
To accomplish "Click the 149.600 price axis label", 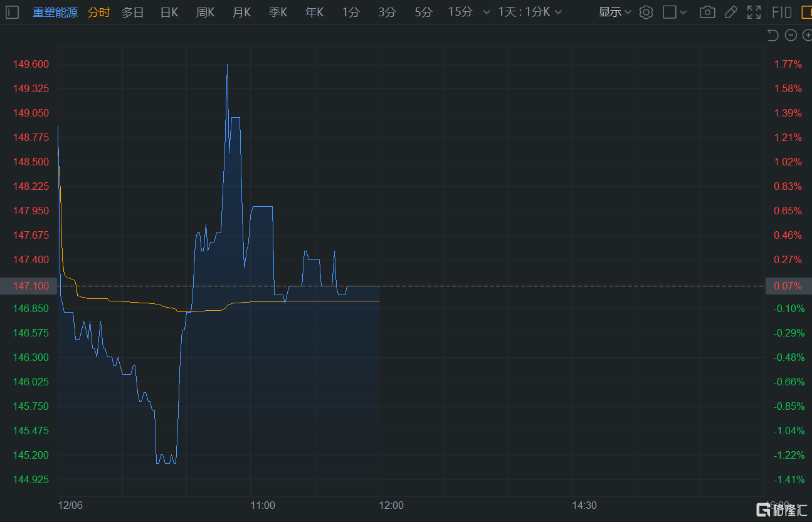I will point(31,64).
